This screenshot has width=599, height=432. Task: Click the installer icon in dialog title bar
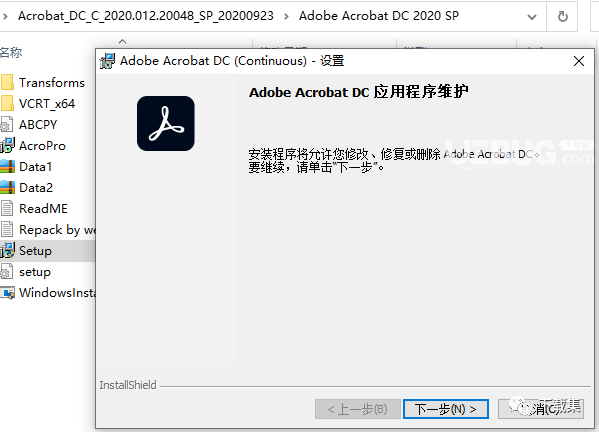[107, 61]
